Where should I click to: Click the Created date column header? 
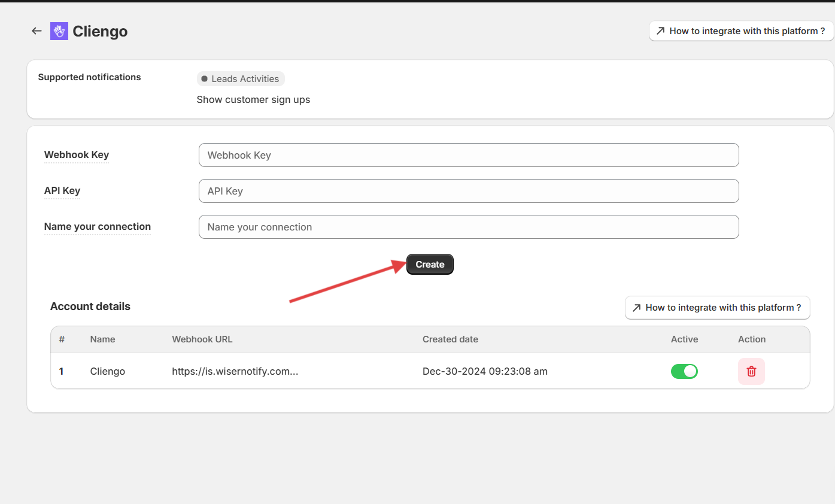pyautogui.click(x=450, y=339)
